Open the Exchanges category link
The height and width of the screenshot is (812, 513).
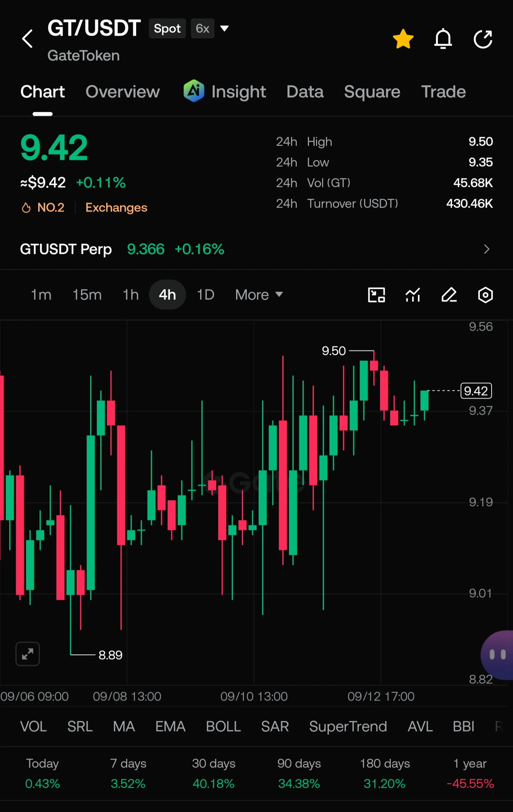click(x=116, y=208)
